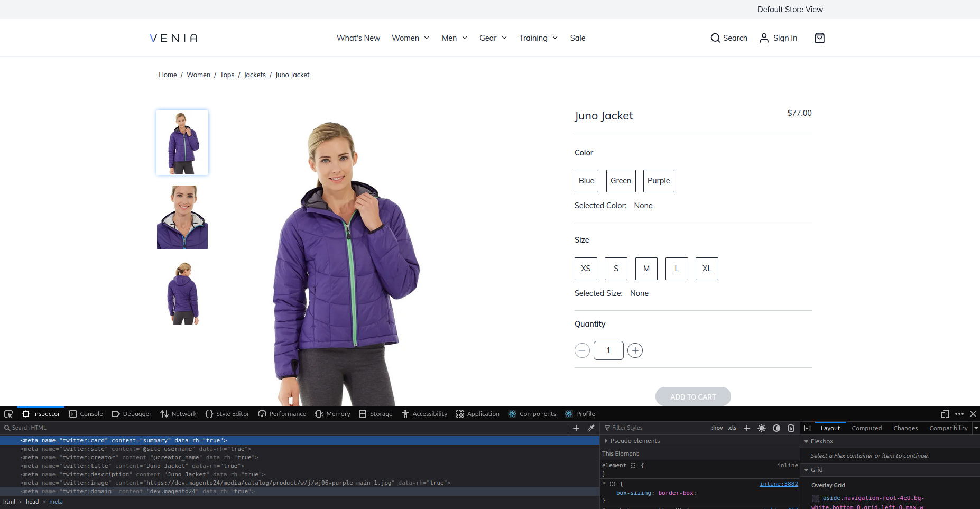Toggle dark color scheme simulation (moon icon)

pyautogui.click(x=776, y=428)
